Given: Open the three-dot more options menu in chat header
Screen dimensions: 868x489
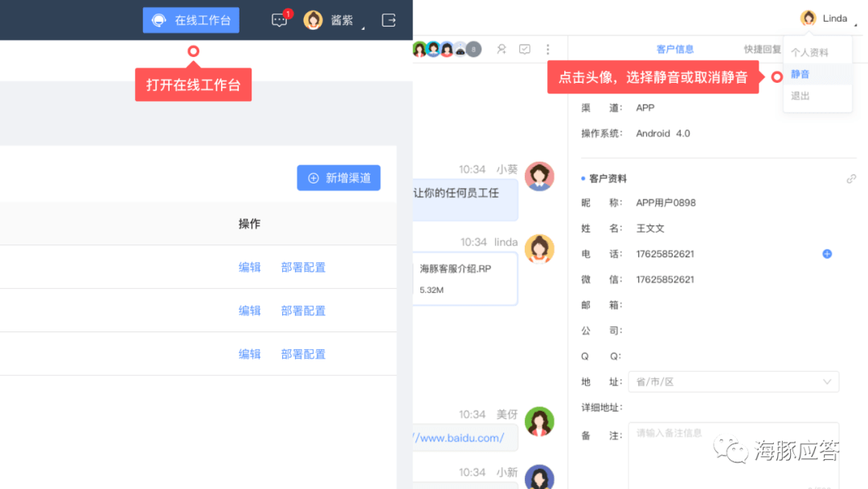Looking at the screenshot, I should (x=548, y=49).
